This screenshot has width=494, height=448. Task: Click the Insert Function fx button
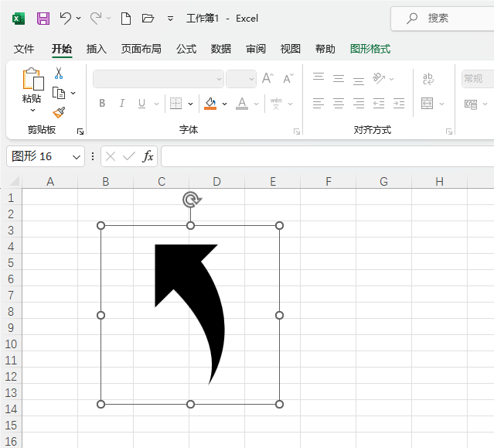tap(148, 156)
